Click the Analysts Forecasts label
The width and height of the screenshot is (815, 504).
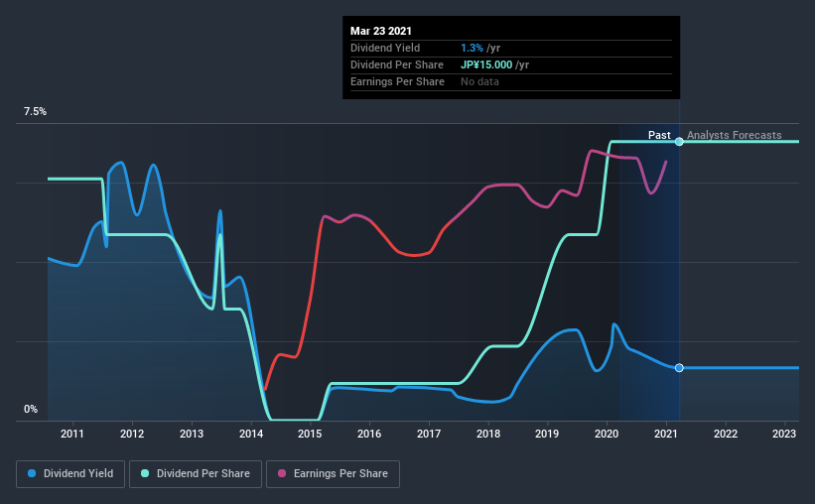pos(735,135)
